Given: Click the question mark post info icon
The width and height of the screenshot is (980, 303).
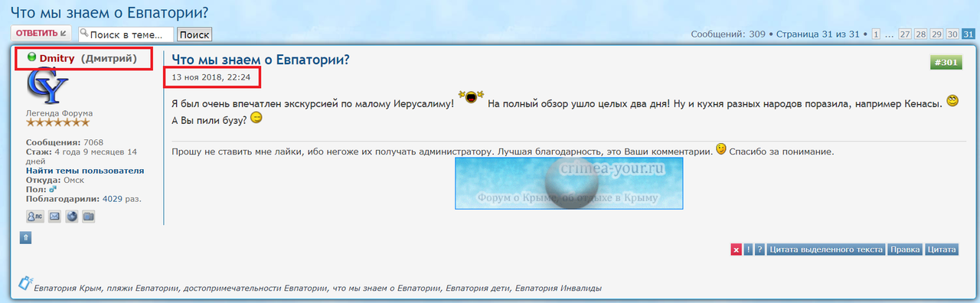Looking at the screenshot, I should 759,249.
